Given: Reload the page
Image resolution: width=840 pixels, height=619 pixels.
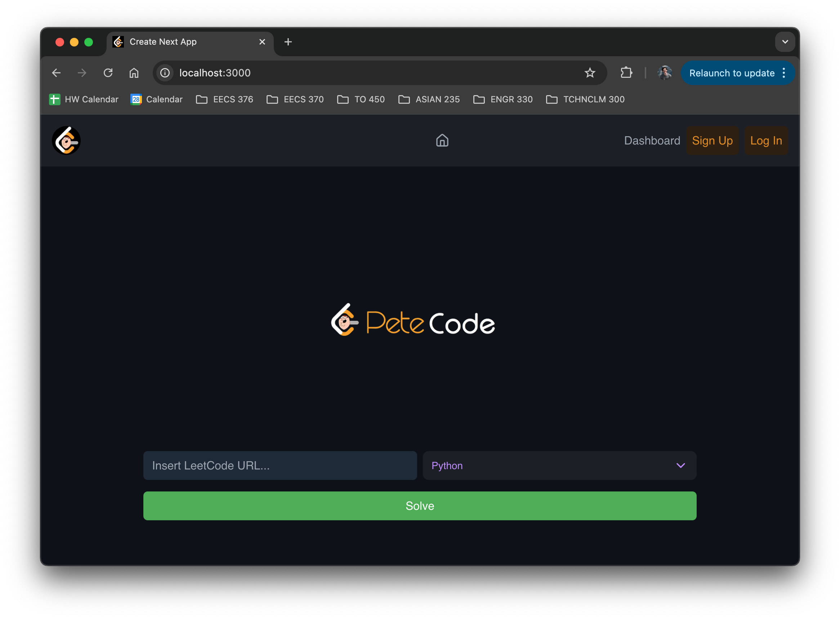Looking at the screenshot, I should coord(108,73).
